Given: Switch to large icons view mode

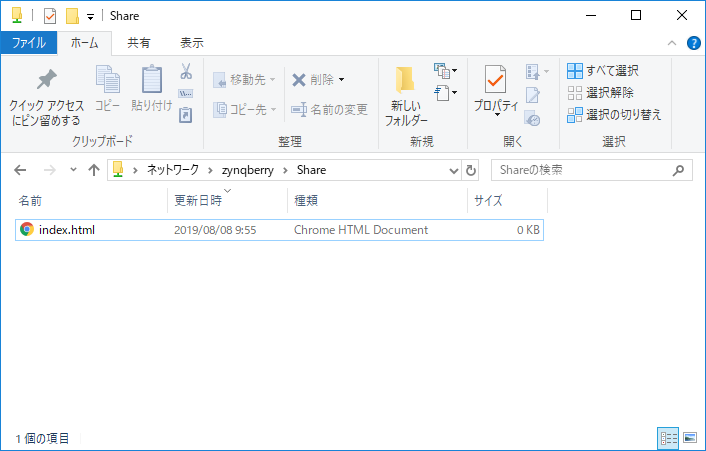Looking at the screenshot, I should (690, 438).
